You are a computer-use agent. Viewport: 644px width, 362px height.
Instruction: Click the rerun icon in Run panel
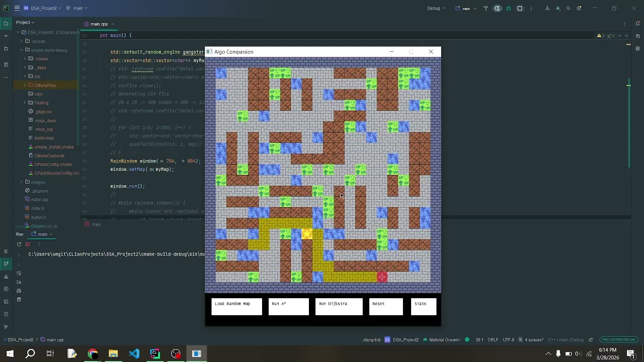(19, 244)
